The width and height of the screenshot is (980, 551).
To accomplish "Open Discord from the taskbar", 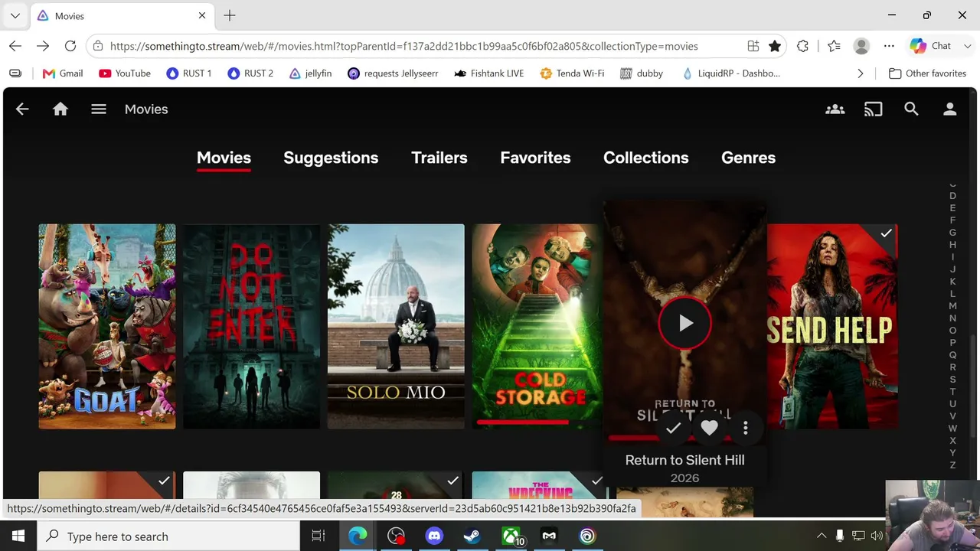I will pos(434,536).
